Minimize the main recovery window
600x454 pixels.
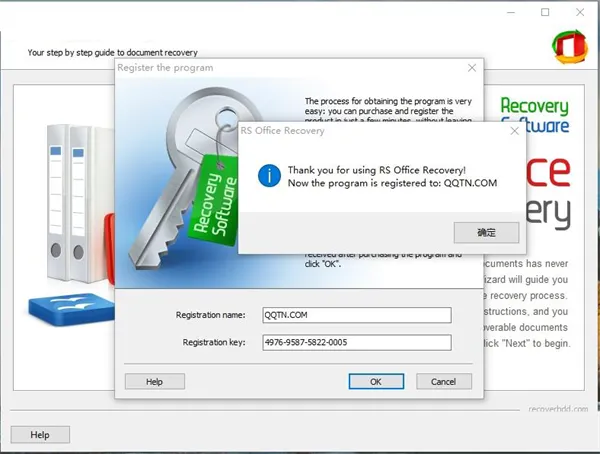point(511,12)
